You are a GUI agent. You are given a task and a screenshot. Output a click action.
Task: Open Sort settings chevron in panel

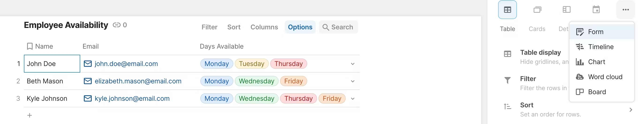[x=630, y=110]
